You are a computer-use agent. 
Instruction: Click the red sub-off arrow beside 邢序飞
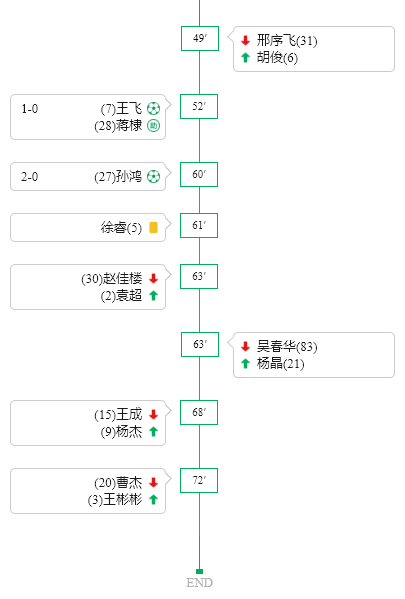(245, 40)
